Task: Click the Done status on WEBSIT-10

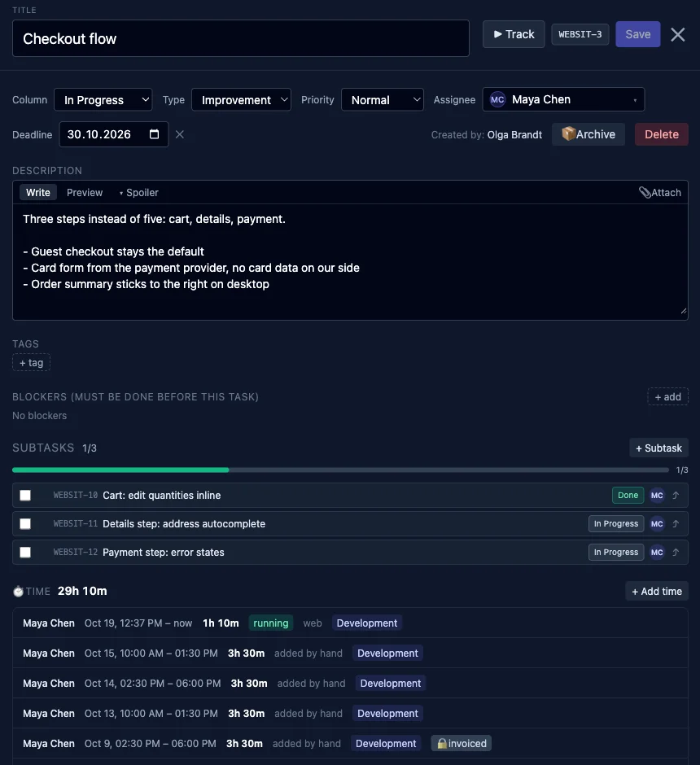Action: coord(628,495)
